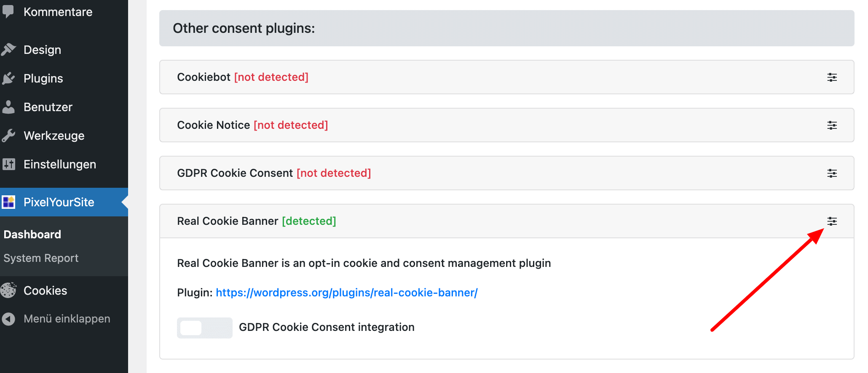Click the PixelYourSite logo icon

[9, 202]
